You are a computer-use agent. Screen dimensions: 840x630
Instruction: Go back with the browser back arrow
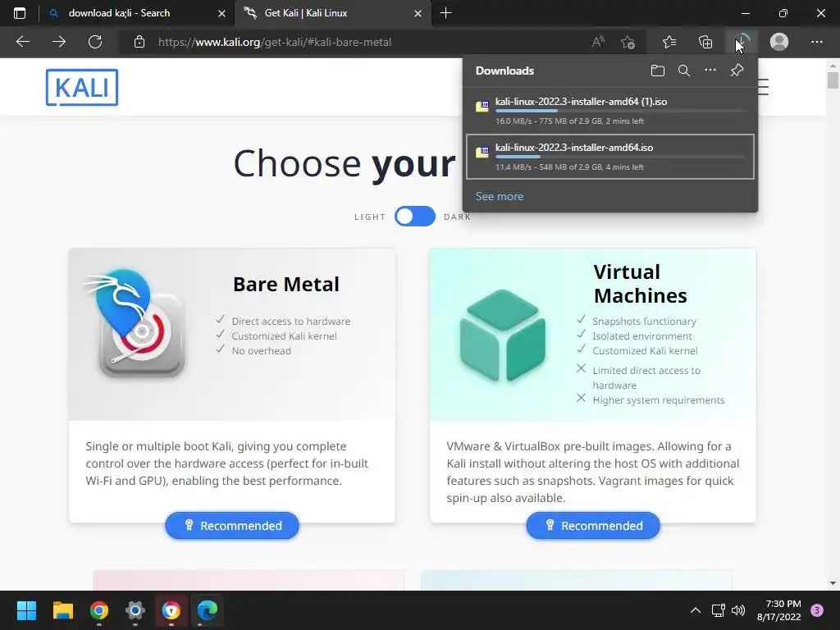pyautogui.click(x=23, y=42)
